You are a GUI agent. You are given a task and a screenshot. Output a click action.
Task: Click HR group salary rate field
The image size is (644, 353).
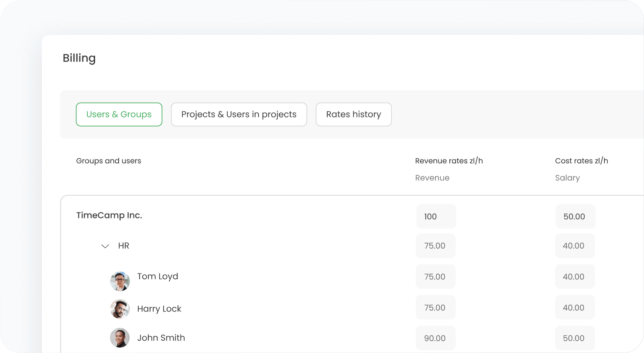coord(575,246)
